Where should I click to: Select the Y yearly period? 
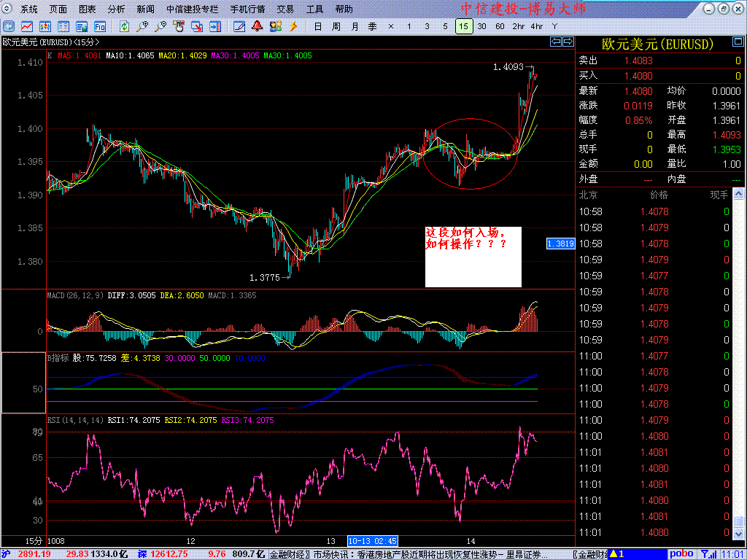[x=554, y=27]
